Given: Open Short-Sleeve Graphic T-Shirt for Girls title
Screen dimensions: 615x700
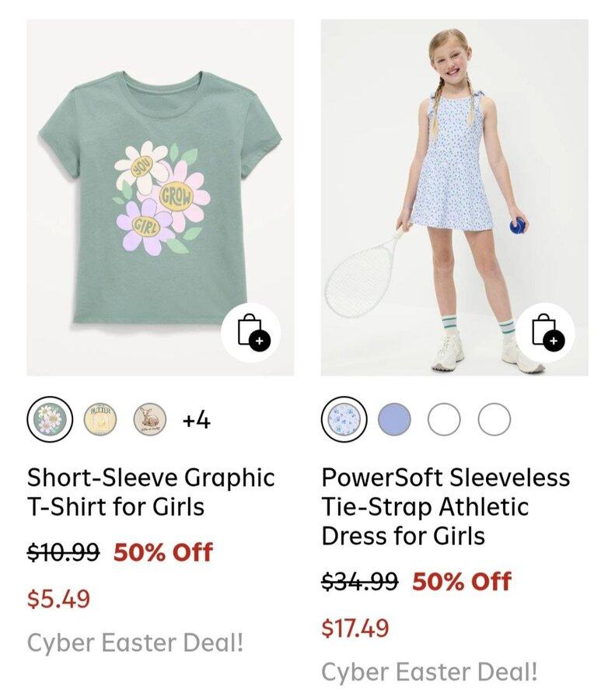Looking at the screenshot, I should pos(151,492).
